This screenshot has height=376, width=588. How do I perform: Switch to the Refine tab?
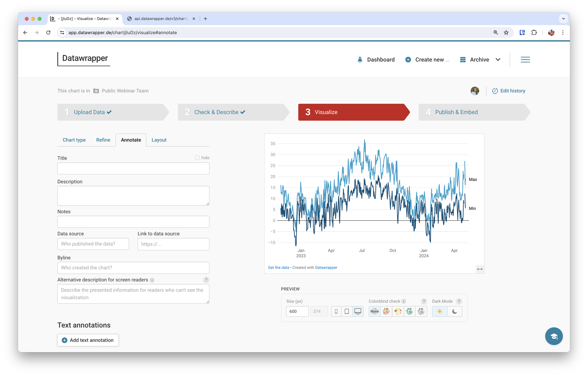(103, 140)
